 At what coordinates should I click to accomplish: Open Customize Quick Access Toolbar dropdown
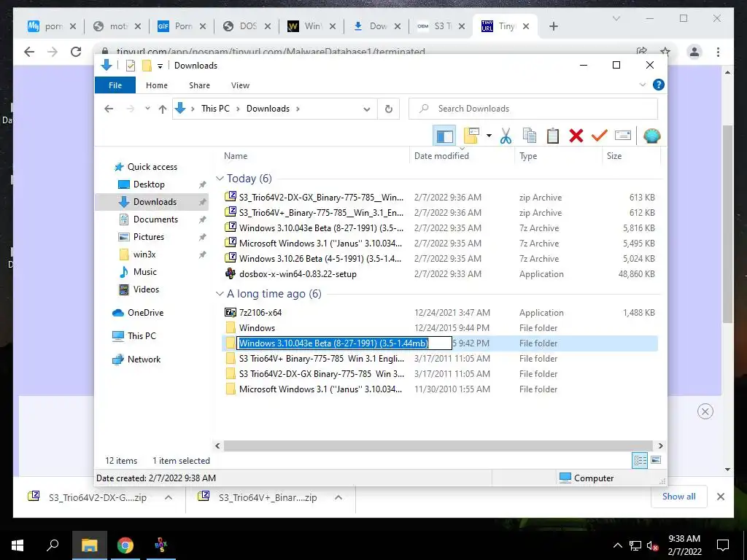(160, 66)
